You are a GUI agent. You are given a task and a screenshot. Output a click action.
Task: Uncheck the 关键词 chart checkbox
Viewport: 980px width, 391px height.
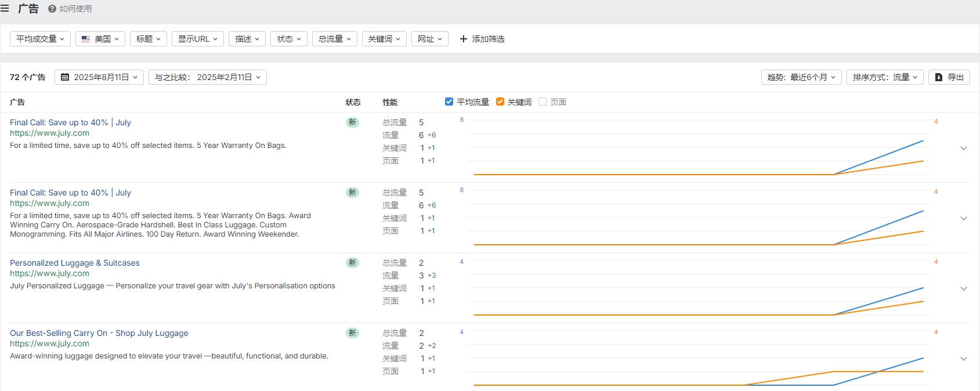click(x=500, y=102)
